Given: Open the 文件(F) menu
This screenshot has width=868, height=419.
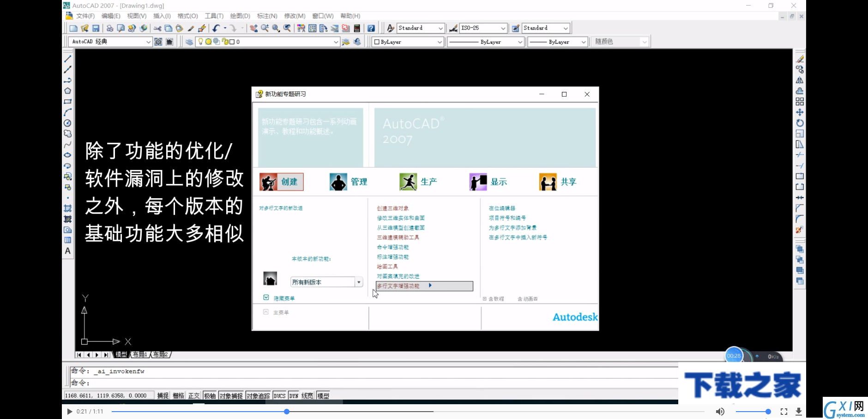Looking at the screenshot, I should (x=85, y=16).
